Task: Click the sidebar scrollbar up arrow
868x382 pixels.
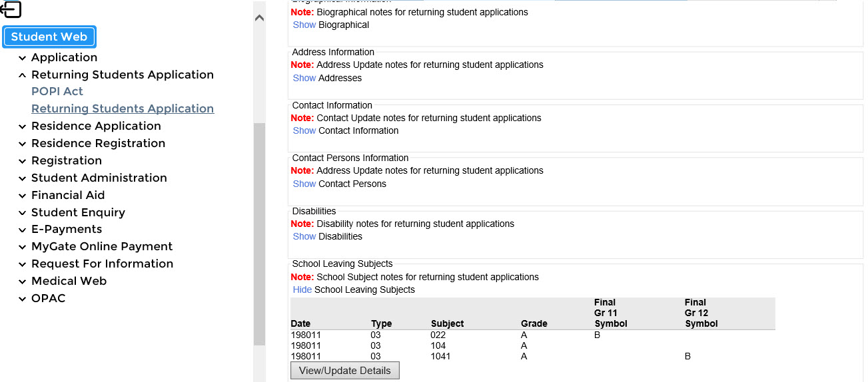Action: tap(260, 18)
